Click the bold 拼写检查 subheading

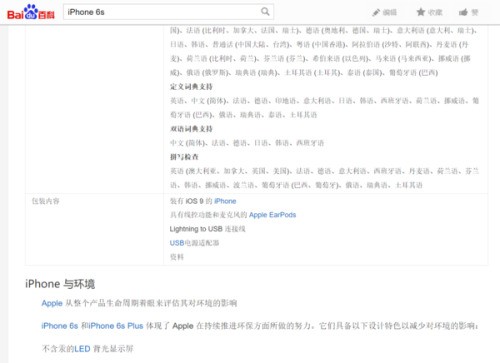click(184, 157)
